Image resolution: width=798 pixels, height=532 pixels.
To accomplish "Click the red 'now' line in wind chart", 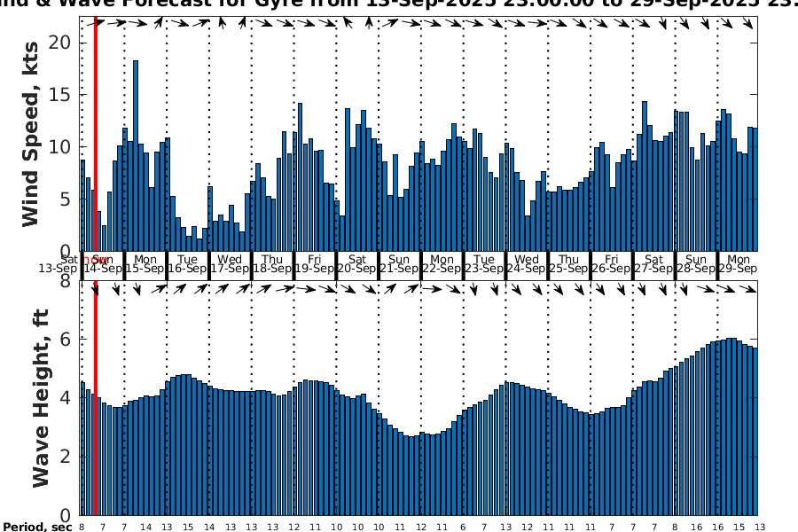I will click(x=96, y=133).
